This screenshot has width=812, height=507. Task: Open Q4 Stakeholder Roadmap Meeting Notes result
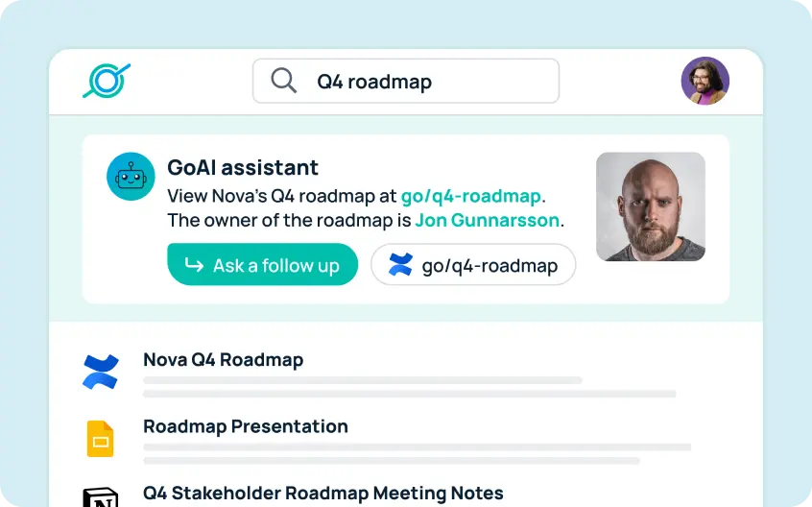323,493
